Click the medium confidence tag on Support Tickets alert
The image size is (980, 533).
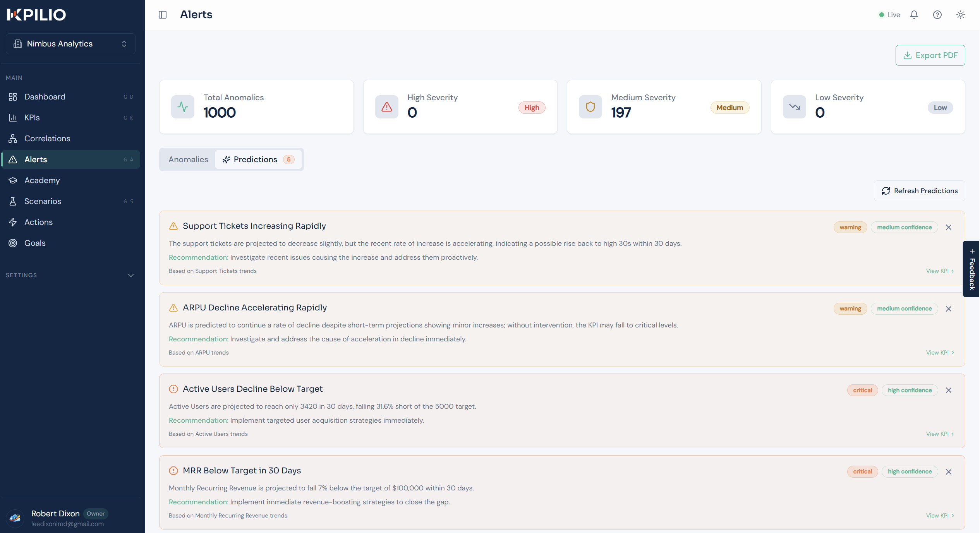tap(904, 227)
